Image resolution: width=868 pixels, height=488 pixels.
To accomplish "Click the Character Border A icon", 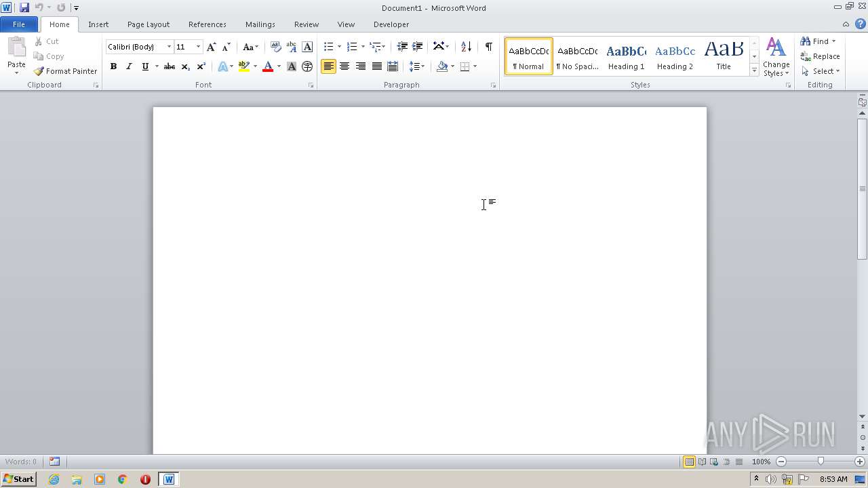I will pyautogui.click(x=307, y=47).
